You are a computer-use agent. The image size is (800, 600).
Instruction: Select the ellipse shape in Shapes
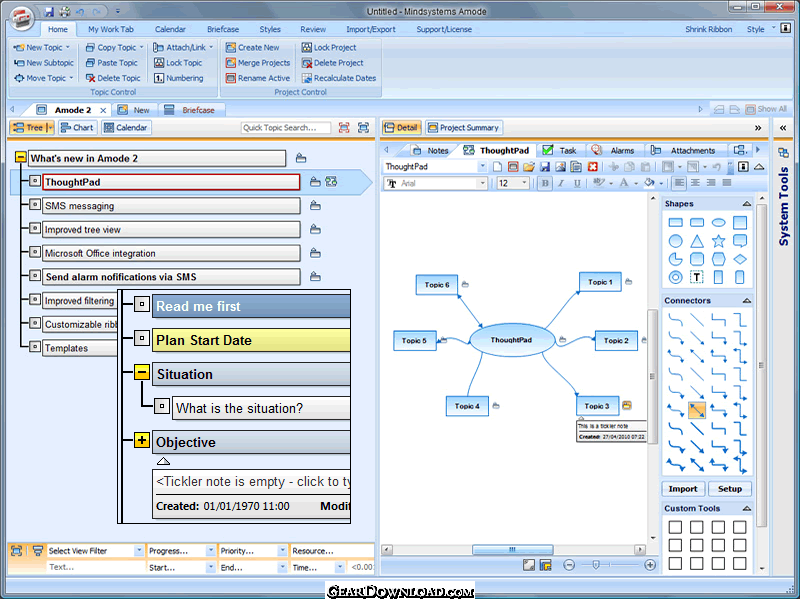pyautogui.click(x=718, y=222)
